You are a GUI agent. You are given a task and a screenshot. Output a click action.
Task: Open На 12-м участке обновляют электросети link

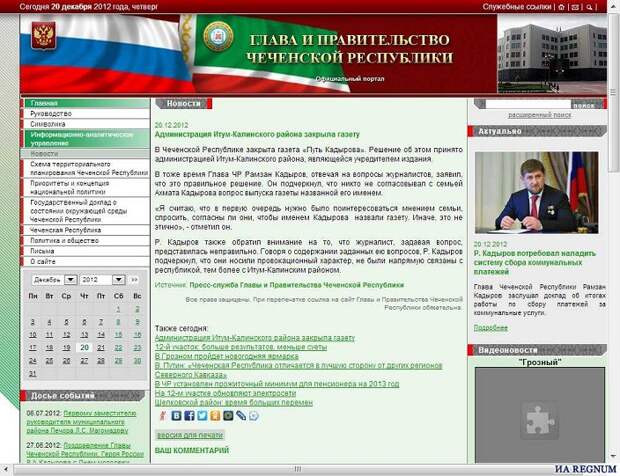pos(225,393)
